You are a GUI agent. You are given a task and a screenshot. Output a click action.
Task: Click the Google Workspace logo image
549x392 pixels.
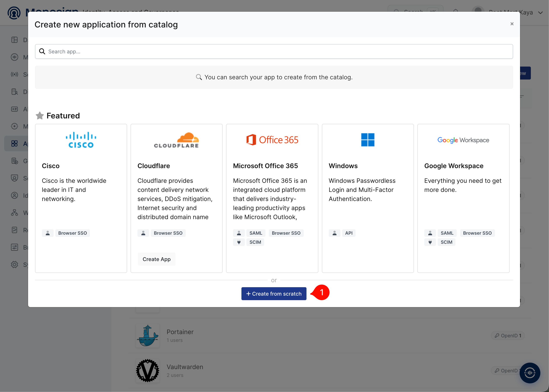coord(463,140)
